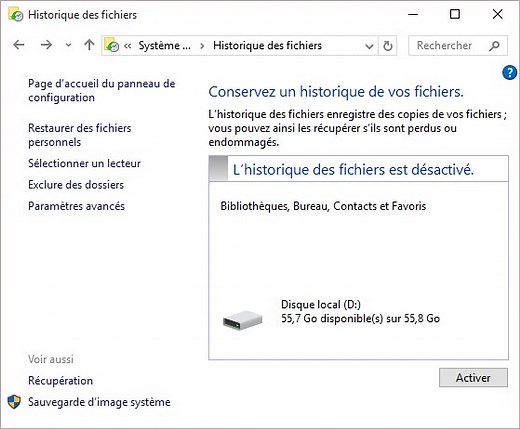Click the search magnifier icon

point(494,46)
